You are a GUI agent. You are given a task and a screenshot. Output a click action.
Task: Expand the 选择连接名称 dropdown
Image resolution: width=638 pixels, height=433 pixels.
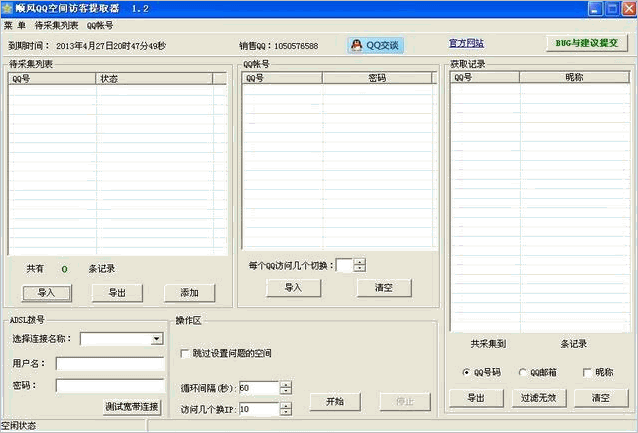pyautogui.click(x=157, y=339)
